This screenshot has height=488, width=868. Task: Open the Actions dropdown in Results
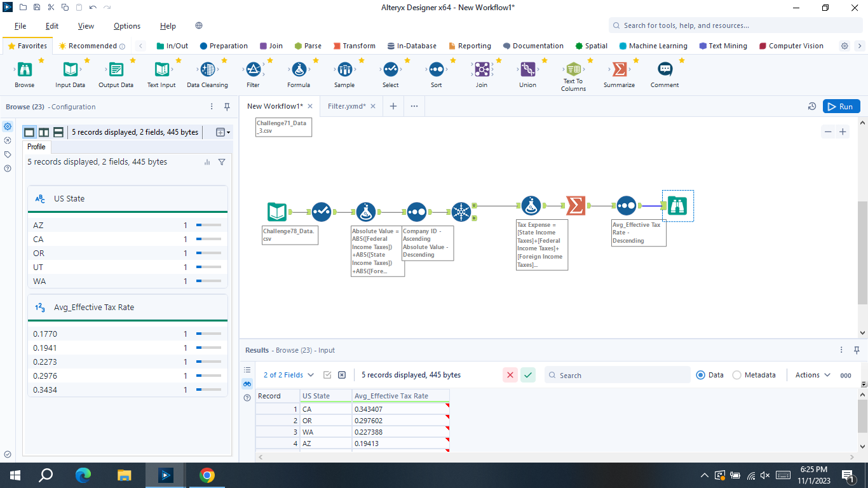point(813,375)
